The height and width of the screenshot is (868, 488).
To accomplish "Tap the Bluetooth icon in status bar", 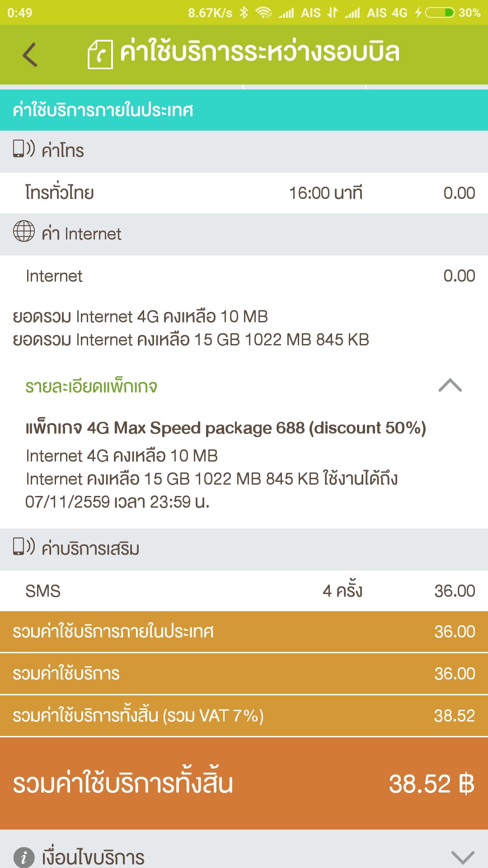I will [x=244, y=13].
